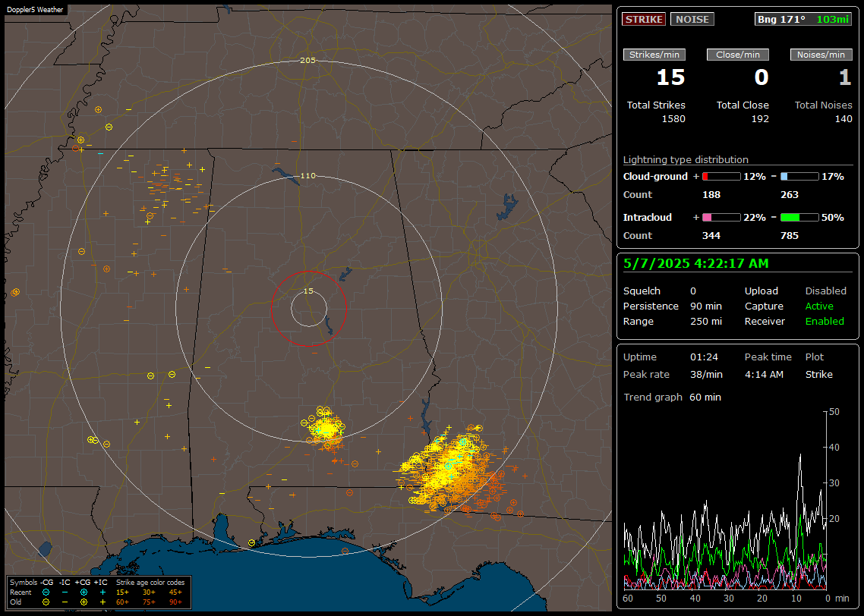Click the positive Cloud-ground count 188
Viewport: 864px width, 616px height.
(x=711, y=195)
